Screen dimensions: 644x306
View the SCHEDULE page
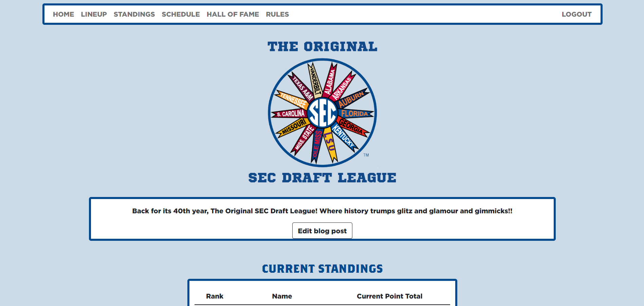click(181, 14)
